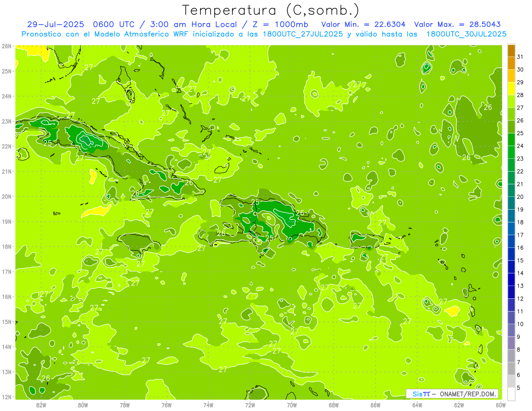
Task: Pick the teal legend swatch between 19 and 20
Action: coord(511,203)
